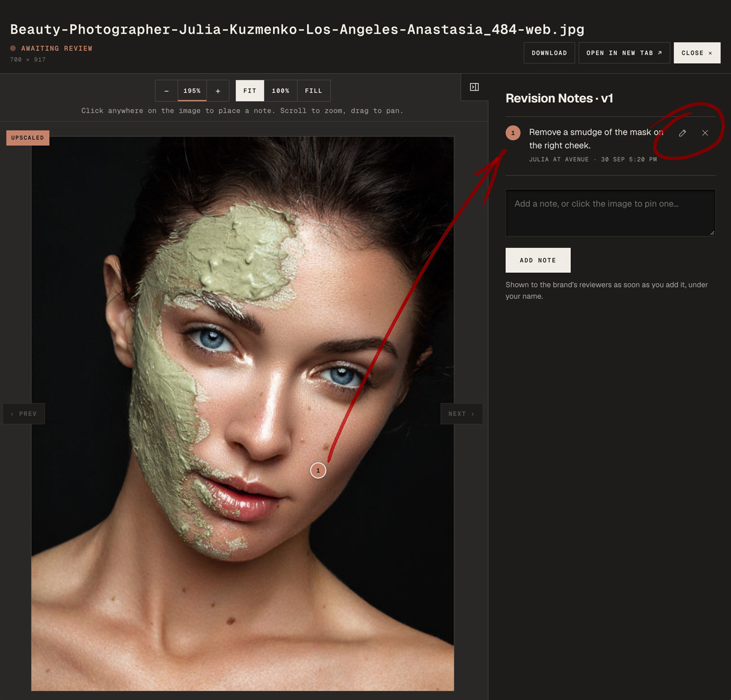Click pin marker 1 on the photo

(x=318, y=470)
